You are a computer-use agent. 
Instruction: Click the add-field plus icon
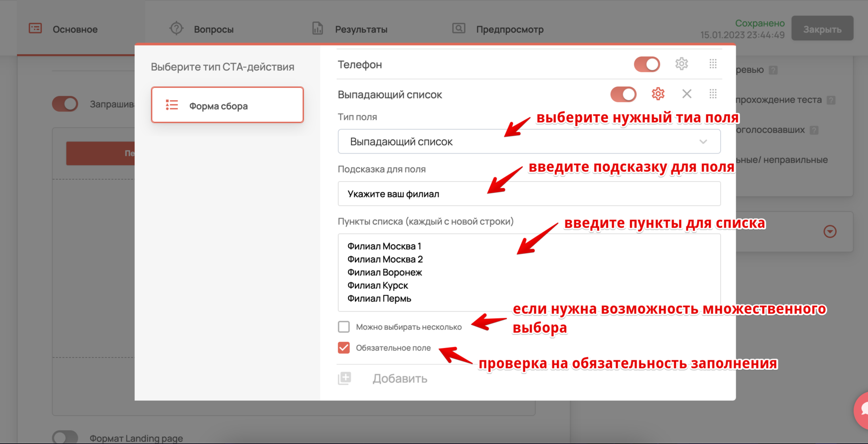pos(345,378)
